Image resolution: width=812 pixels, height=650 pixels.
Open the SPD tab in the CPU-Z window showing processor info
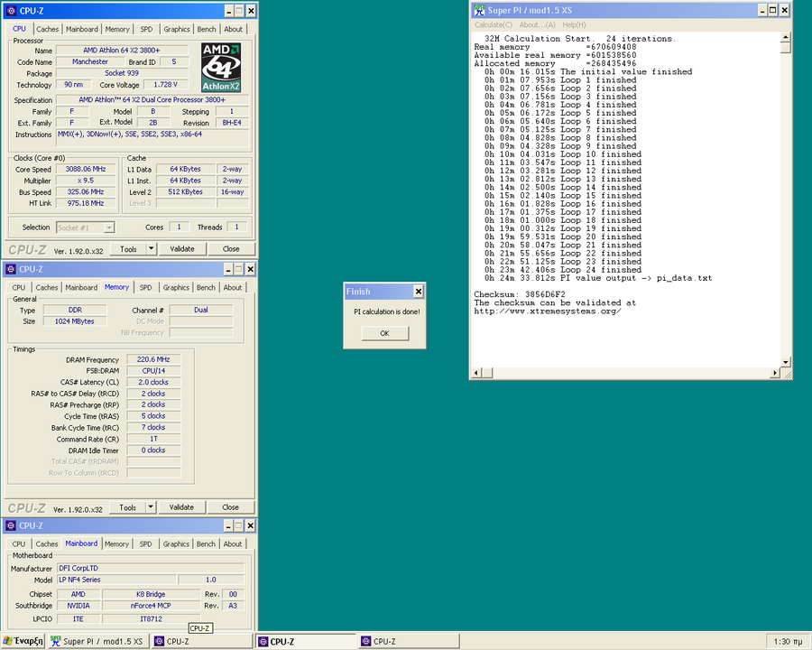(146, 30)
